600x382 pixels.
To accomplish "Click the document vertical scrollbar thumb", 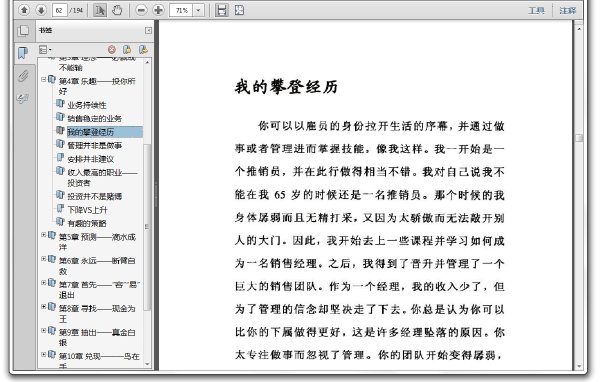I will pyautogui.click(x=579, y=137).
